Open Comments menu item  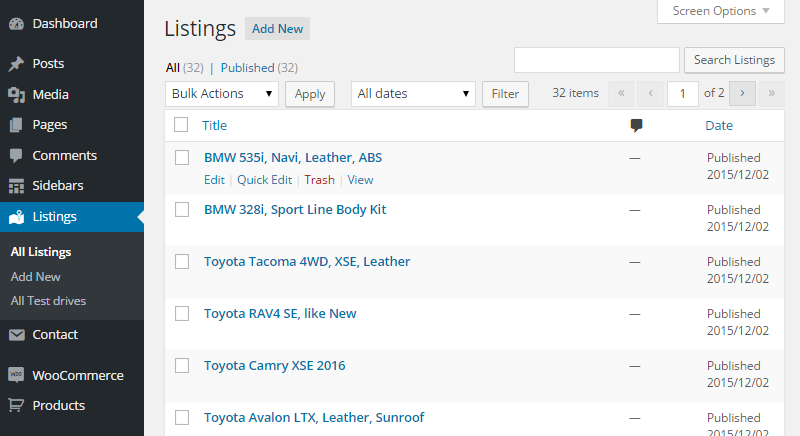pos(65,156)
